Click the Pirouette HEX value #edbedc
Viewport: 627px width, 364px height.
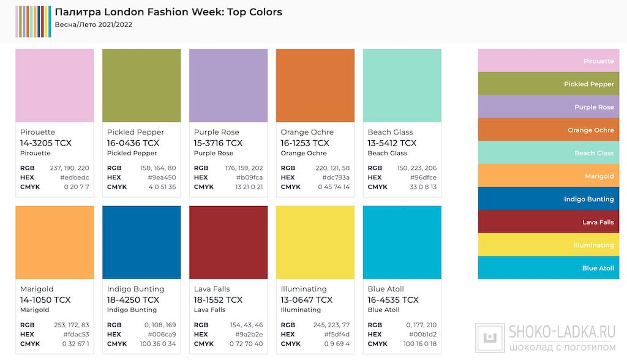pos(75,177)
